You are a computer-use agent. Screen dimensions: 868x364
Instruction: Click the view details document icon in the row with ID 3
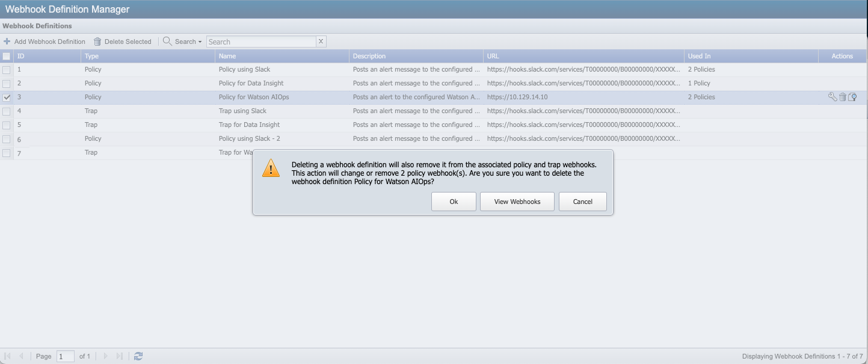click(852, 97)
